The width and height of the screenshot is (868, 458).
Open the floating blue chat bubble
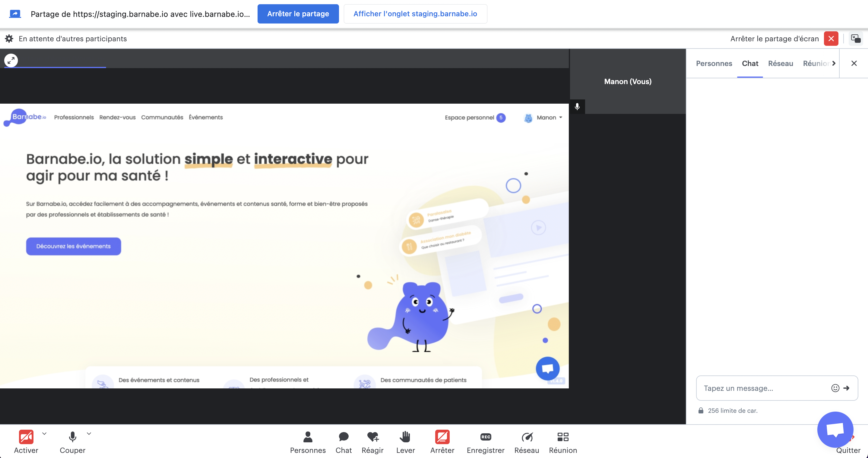pos(835,429)
